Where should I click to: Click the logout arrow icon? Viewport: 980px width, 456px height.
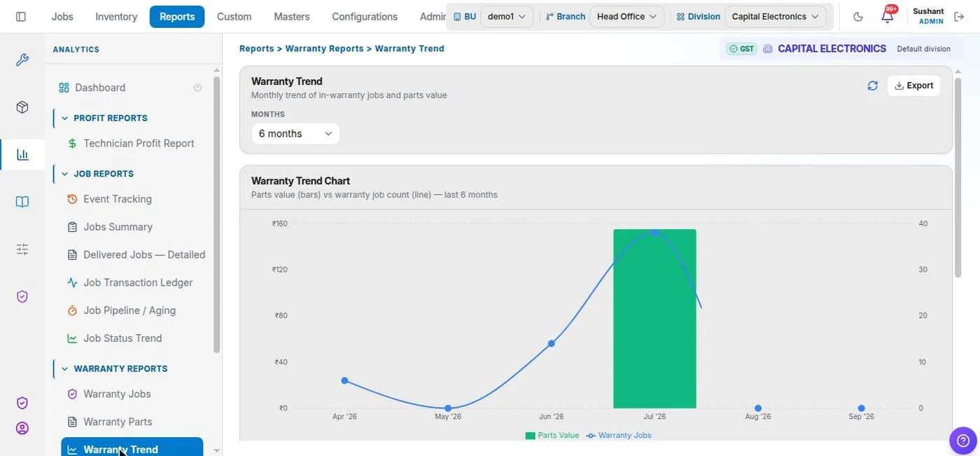pos(959,17)
